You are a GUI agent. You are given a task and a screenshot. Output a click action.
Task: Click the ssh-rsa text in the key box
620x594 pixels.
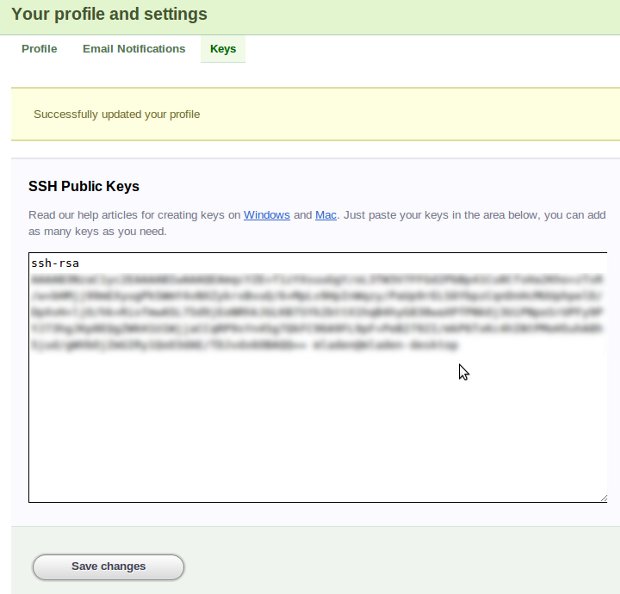54,264
